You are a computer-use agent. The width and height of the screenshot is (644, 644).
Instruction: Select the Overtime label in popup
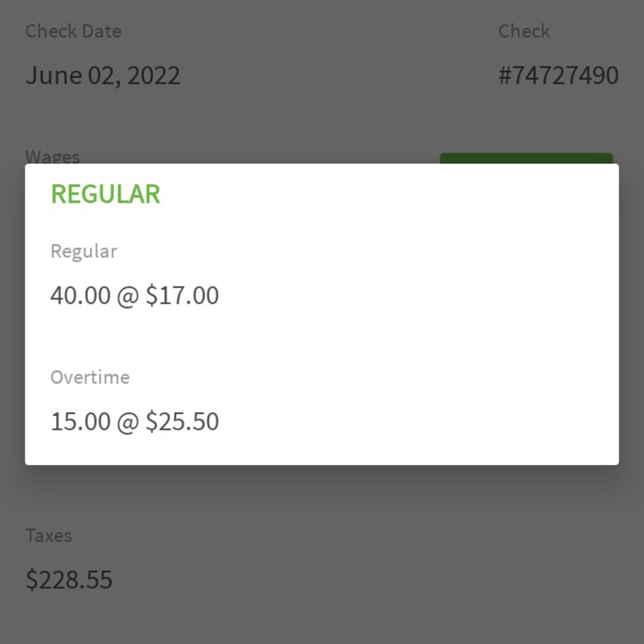90,377
